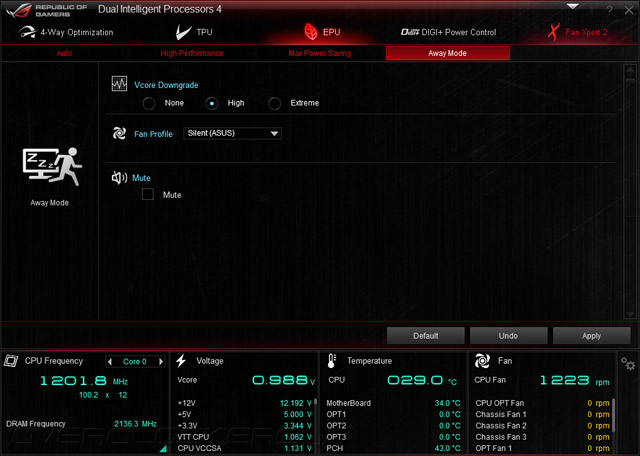Screen dimensions: 640x456
Task: Expand CPU Frequency panel corner triangle
Action: 163,449
